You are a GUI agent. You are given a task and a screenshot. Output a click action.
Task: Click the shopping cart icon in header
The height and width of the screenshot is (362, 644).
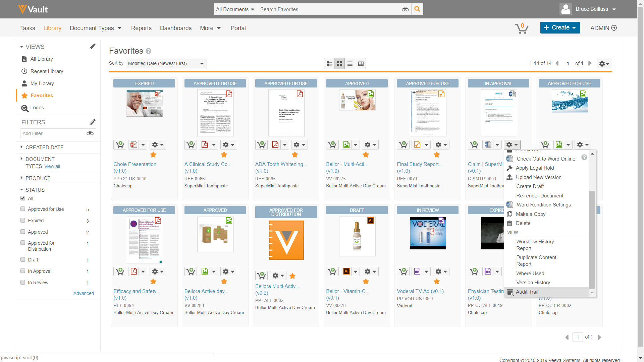522,28
